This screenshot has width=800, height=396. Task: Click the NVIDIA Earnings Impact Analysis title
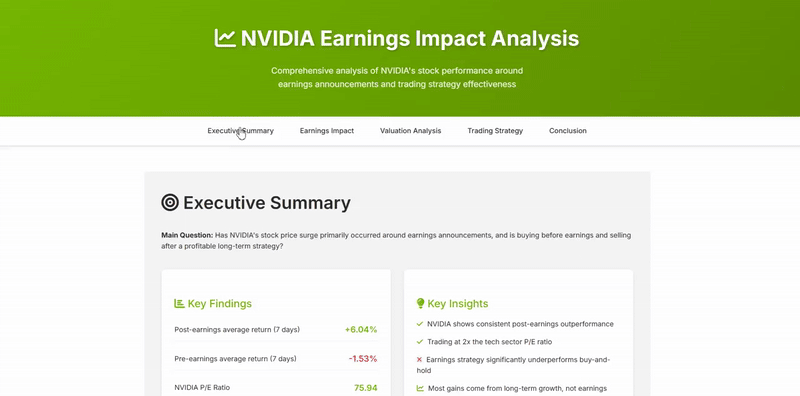tap(410, 39)
